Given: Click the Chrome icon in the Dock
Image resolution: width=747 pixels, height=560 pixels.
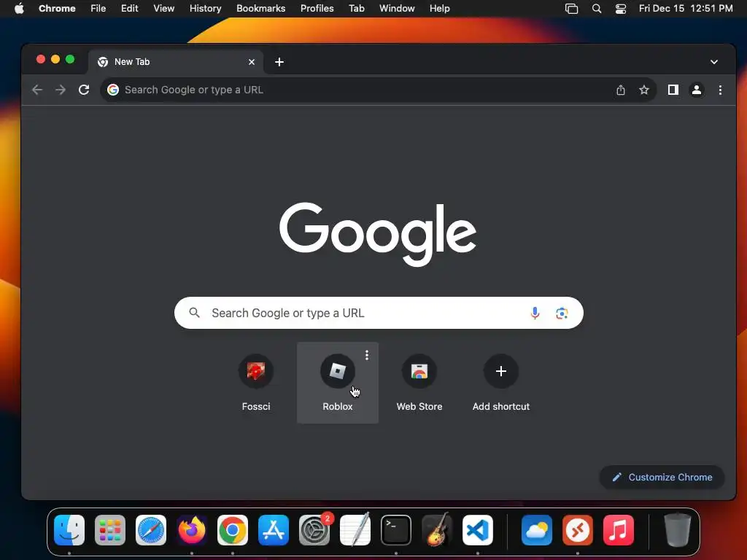Looking at the screenshot, I should [233, 530].
